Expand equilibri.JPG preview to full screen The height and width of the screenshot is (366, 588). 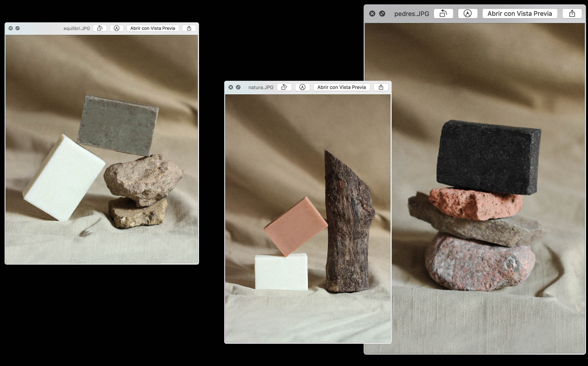click(18, 28)
